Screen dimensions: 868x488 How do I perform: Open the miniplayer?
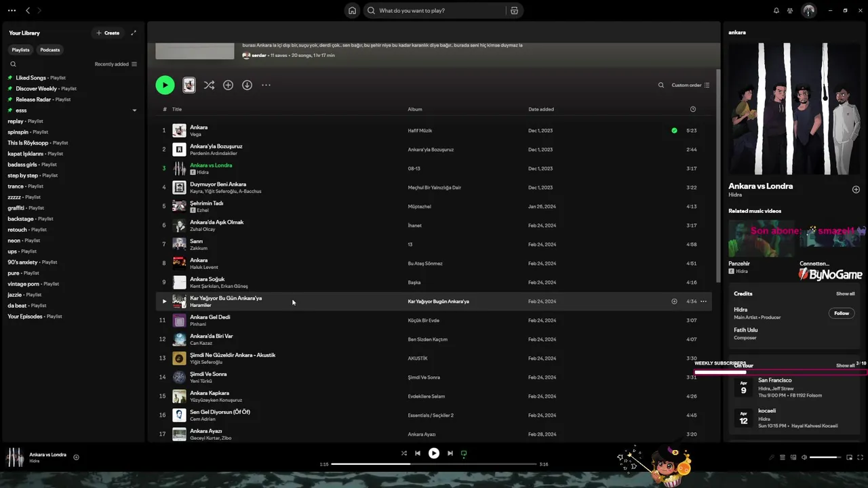pos(849,457)
